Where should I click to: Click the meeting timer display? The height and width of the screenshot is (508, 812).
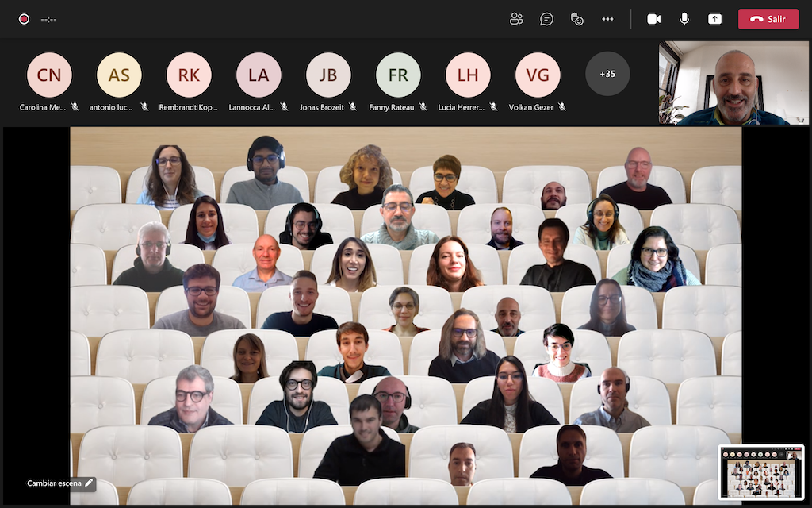tap(48, 20)
